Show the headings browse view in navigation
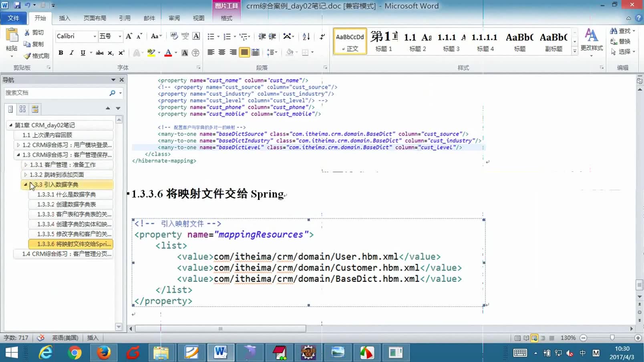The image size is (644, 362). tap(11, 109)
